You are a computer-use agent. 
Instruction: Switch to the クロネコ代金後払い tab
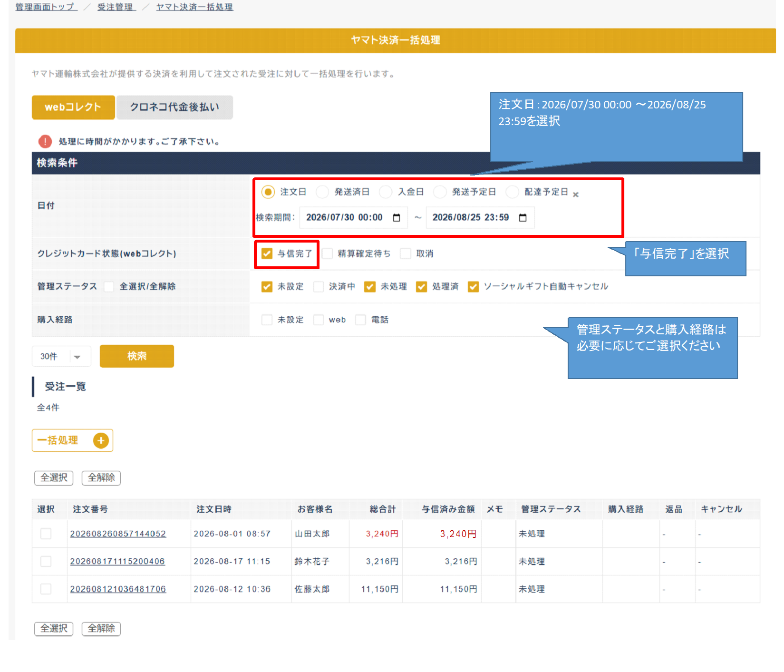point(174,107)
